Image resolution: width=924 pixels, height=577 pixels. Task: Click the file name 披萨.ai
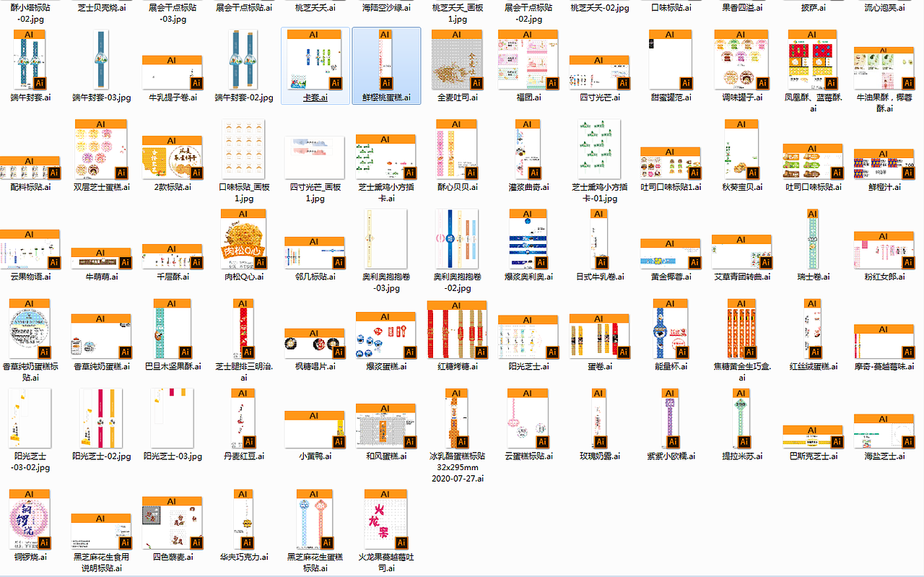(813, 7)
